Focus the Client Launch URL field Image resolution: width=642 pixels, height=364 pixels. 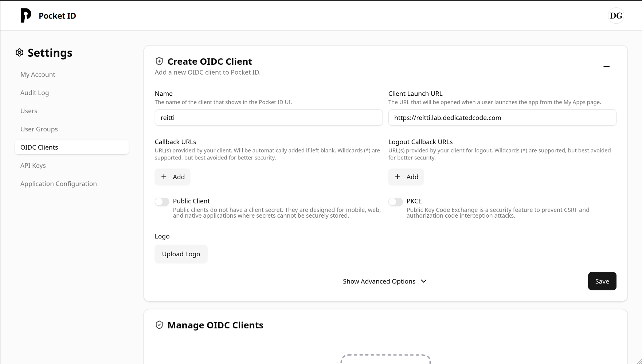[502, 118]
